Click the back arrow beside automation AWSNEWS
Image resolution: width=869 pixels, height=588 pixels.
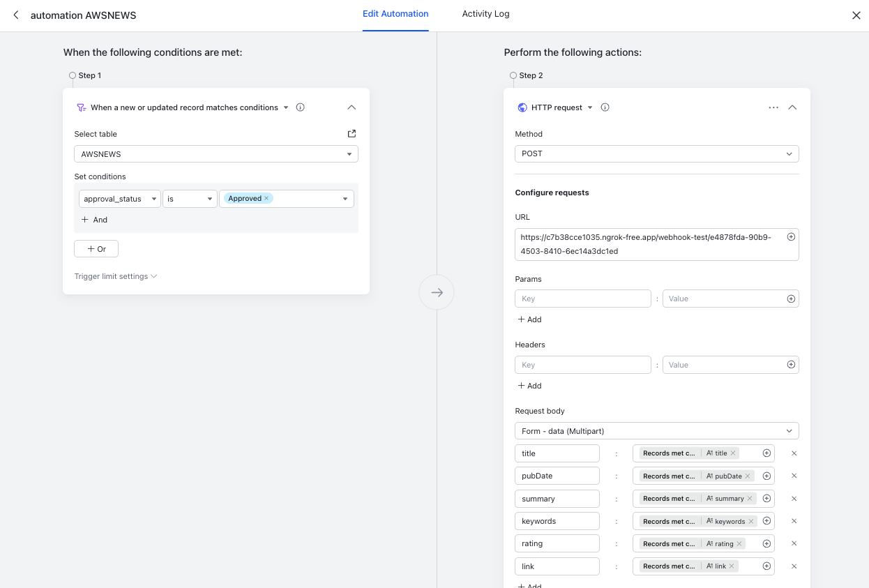15,14
